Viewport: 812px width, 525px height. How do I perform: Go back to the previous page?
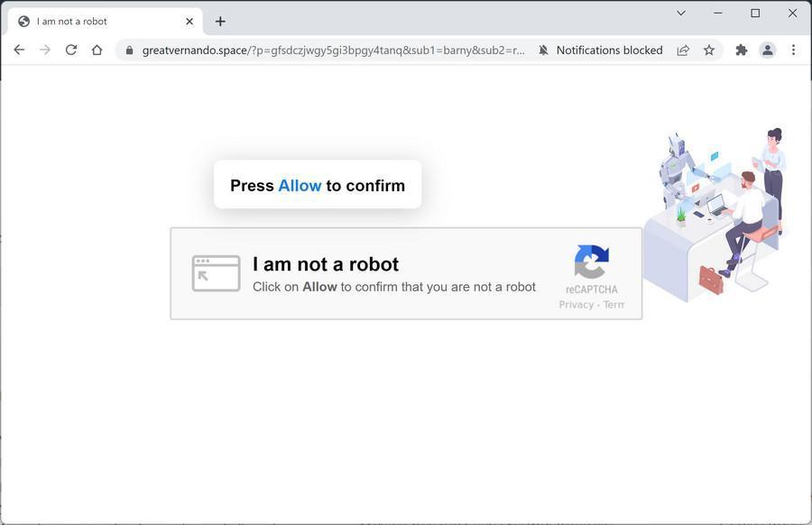tap(19, 50)
